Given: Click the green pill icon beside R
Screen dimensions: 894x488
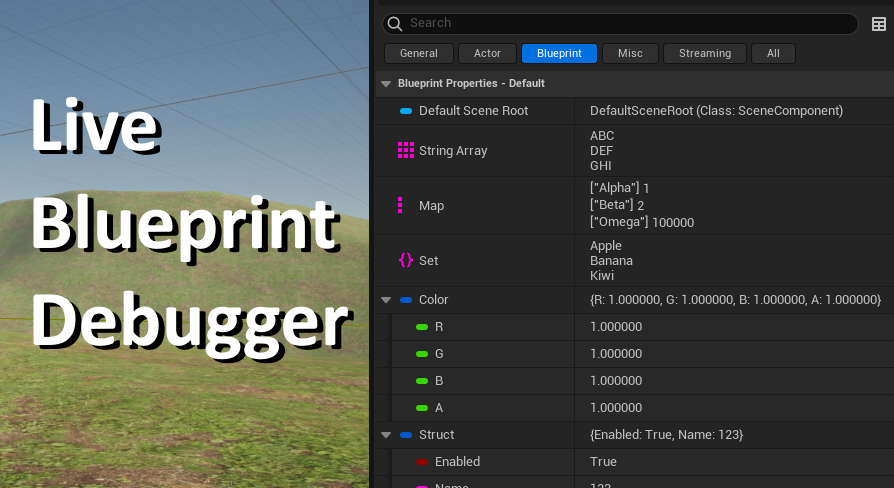Looking at the screenshot, I should tap(422, 327).
